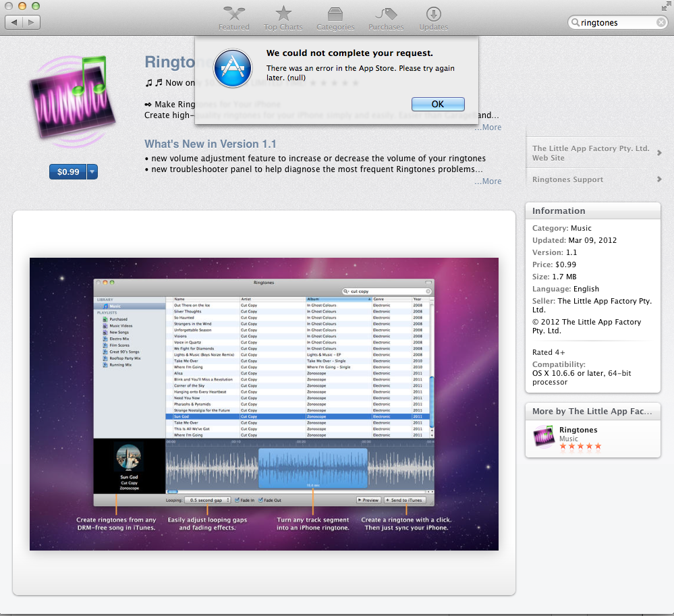Click the Rated 4+ text
674x616 pixels.
click(x=549, y=352)
